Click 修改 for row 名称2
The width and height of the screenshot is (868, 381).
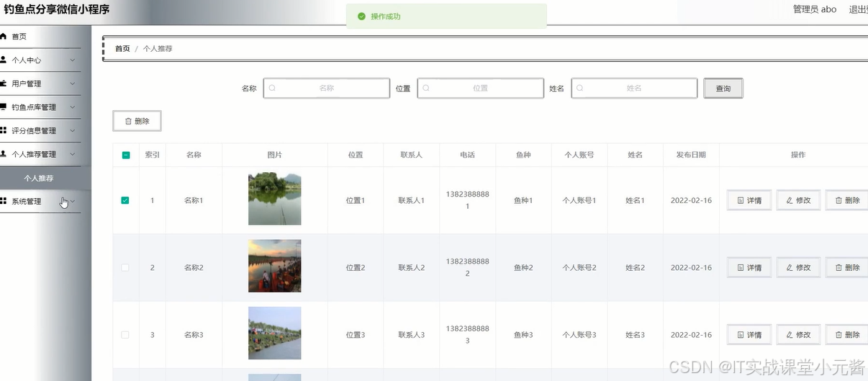click(x=798, y=267)
